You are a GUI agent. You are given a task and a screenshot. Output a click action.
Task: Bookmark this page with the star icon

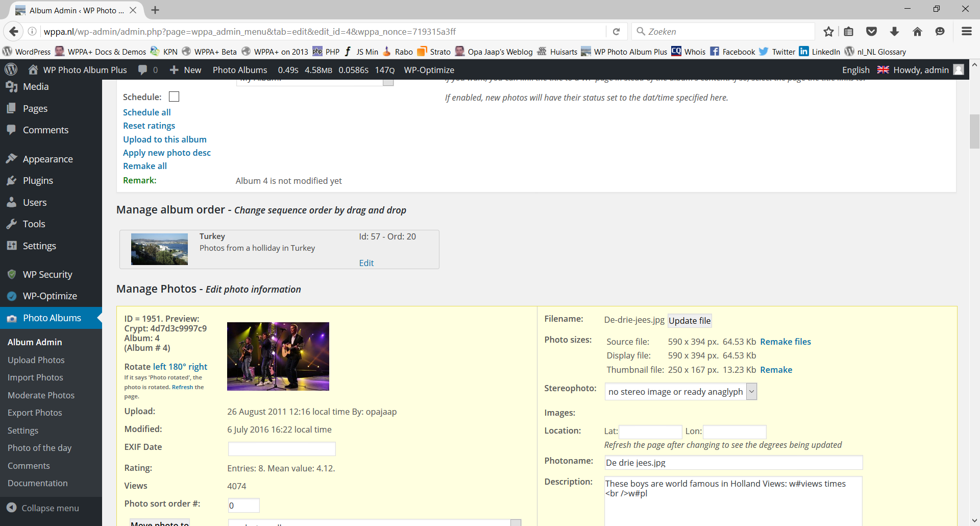pyautogui.click(x=828, y=32)
